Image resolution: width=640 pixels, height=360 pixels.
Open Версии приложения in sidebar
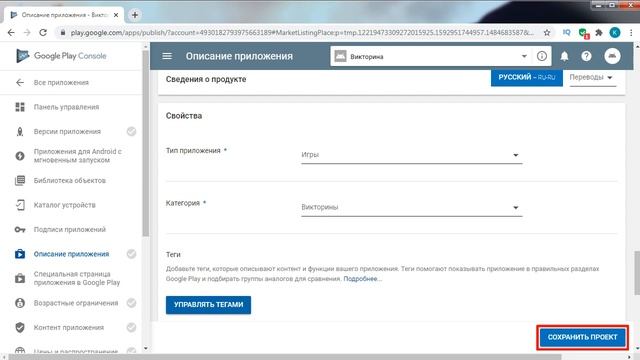tap(67, 131)
